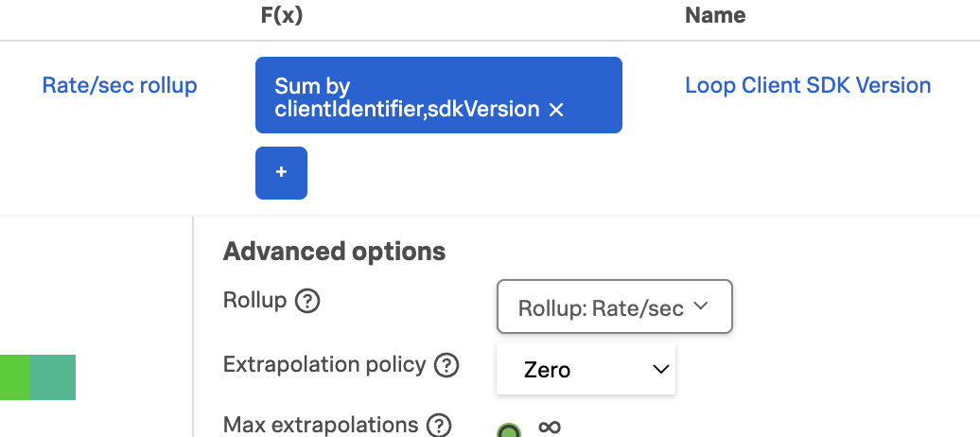The height and width of the screenshot is (437, 980).
Task: Pick the teal green color swatch
Action: tap(53, 377)
